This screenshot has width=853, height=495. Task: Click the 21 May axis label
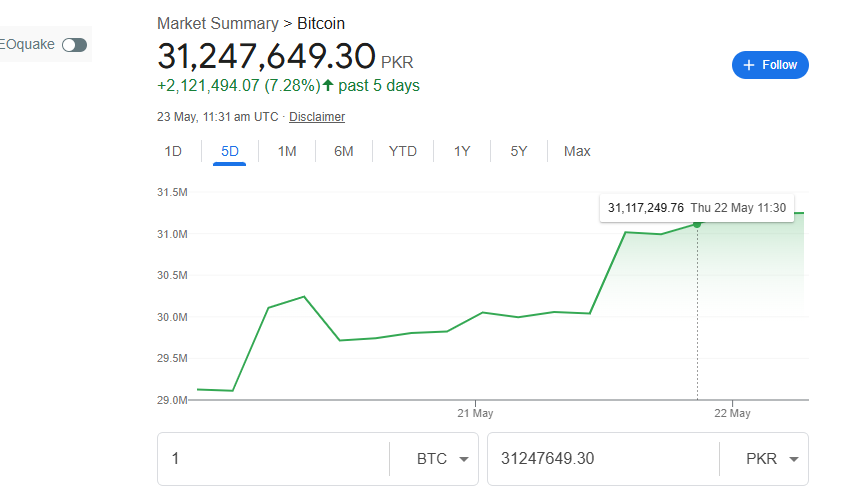point(475,413)
